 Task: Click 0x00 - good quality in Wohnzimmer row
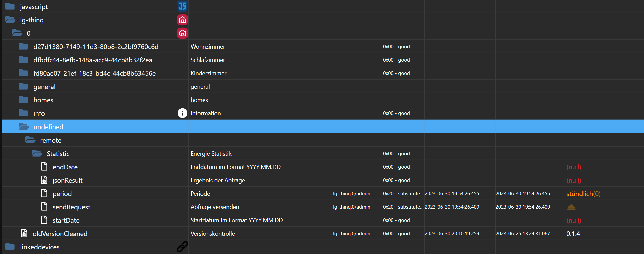click(x=396, y=47)
